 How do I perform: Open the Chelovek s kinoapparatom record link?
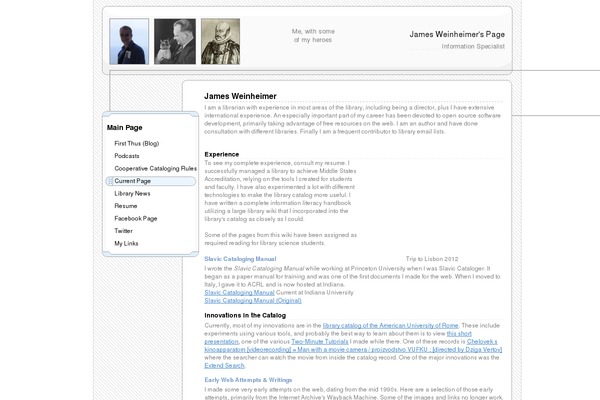(353, 349)
